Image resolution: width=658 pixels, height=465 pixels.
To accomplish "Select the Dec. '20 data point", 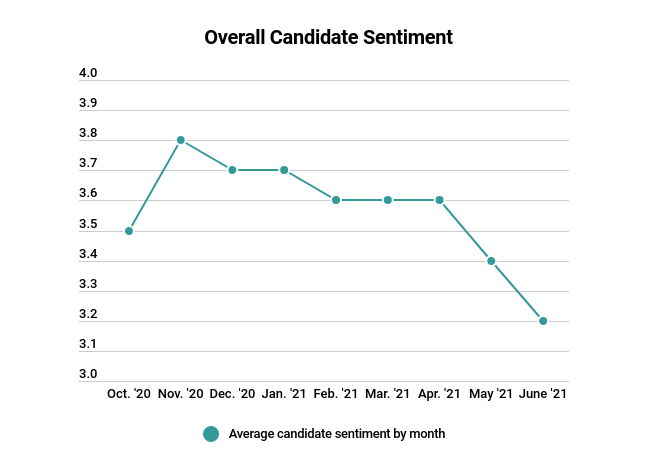I will pos(232,170).
